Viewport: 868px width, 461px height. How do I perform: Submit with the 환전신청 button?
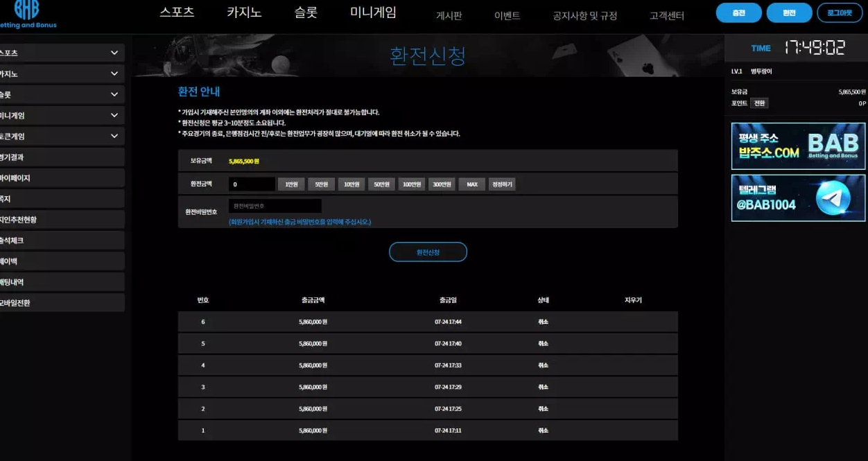click(x=428, y=252)
